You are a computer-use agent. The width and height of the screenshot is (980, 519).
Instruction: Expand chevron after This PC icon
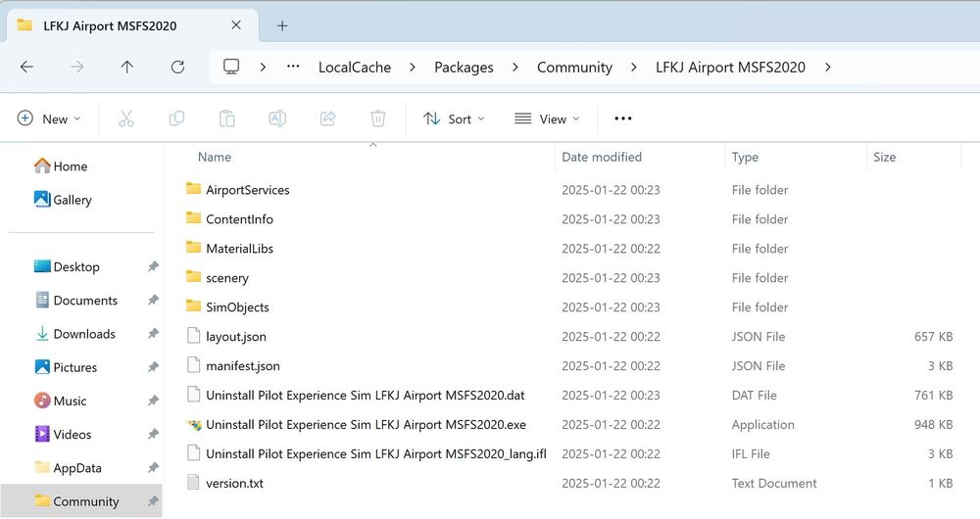click(263, 67)
